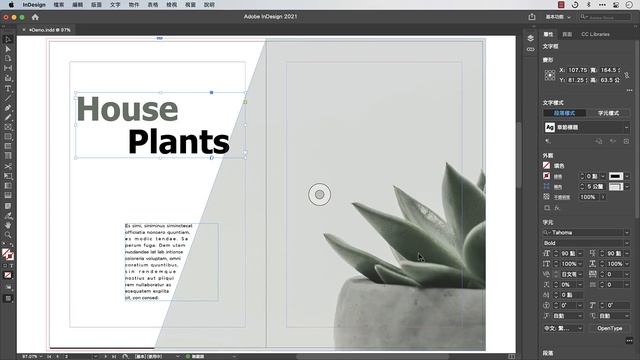Click the fx effects icon
Image resolution: width=640 pixels, height=360 pixels.
[557, 208]
